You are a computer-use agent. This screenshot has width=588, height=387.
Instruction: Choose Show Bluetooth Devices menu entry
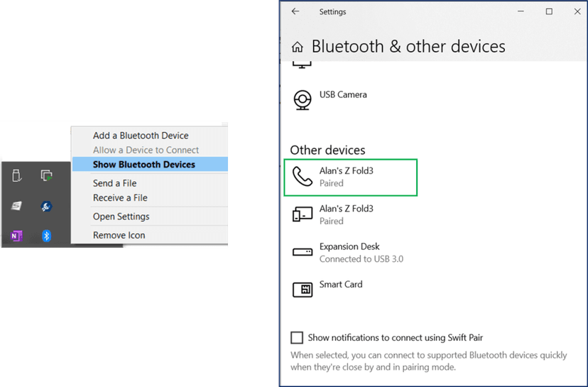144,165
